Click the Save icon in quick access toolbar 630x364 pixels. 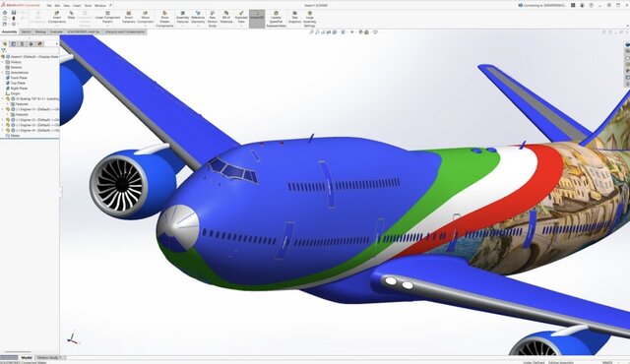click(x=13, y=13)
